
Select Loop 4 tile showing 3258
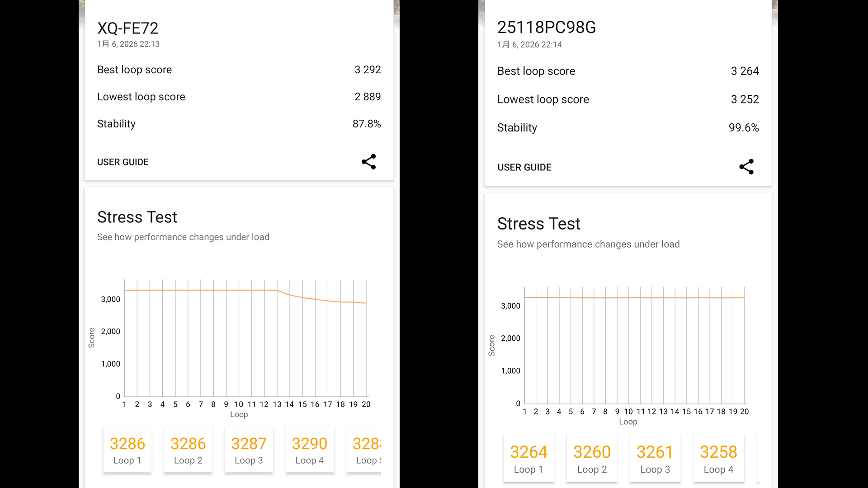pyautogui.click(x=718, y=458)
